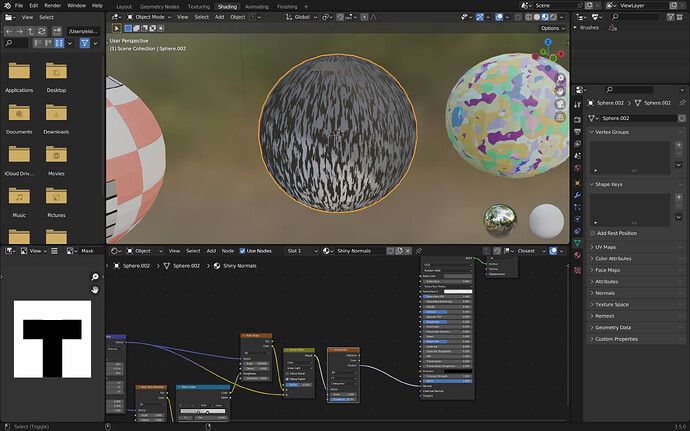The height and width of the screenshot is (431, 690).
Task: Open the Object Mode dropdown
Action: click(x=149, y=17)
